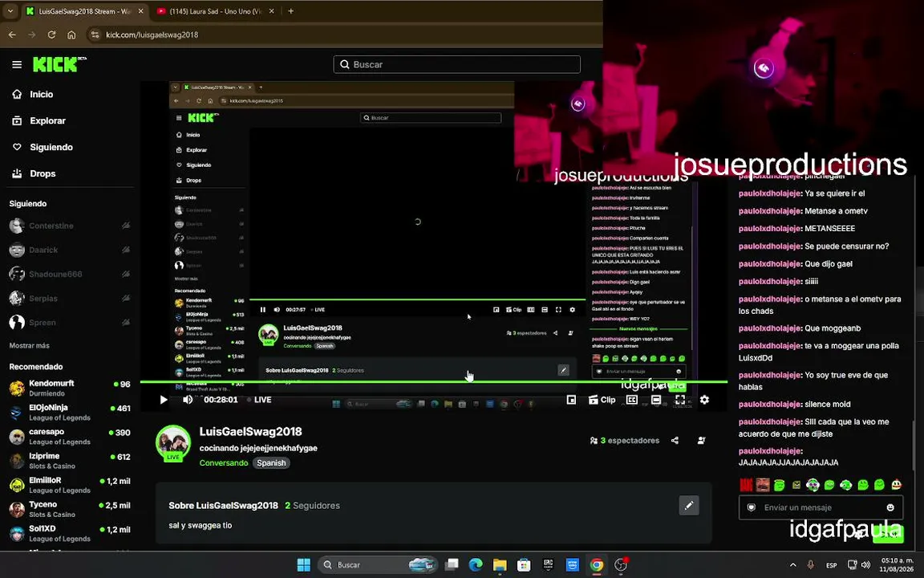Screen dimensions: 924x578
Task: Click 2 Seguidores count
Action: [312, 506]
